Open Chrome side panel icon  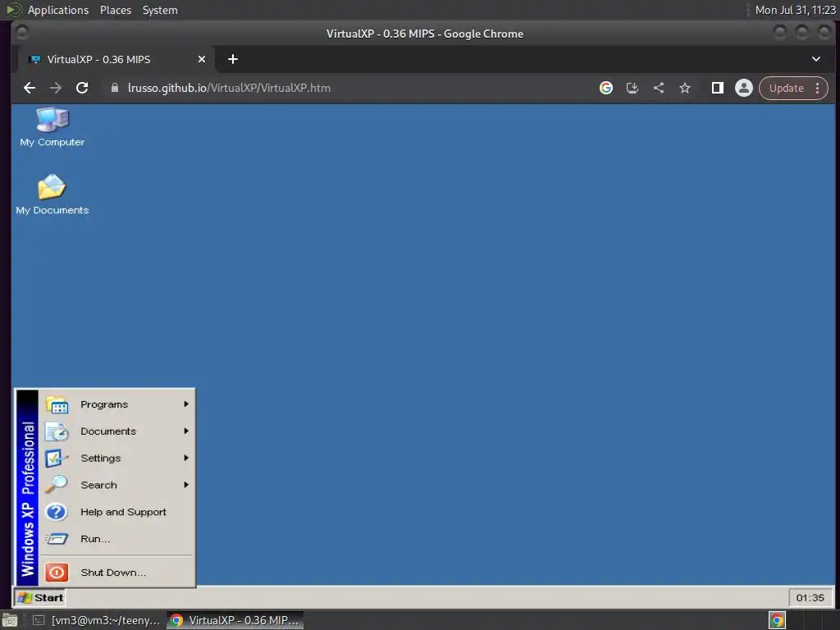(x=717, y=88)
